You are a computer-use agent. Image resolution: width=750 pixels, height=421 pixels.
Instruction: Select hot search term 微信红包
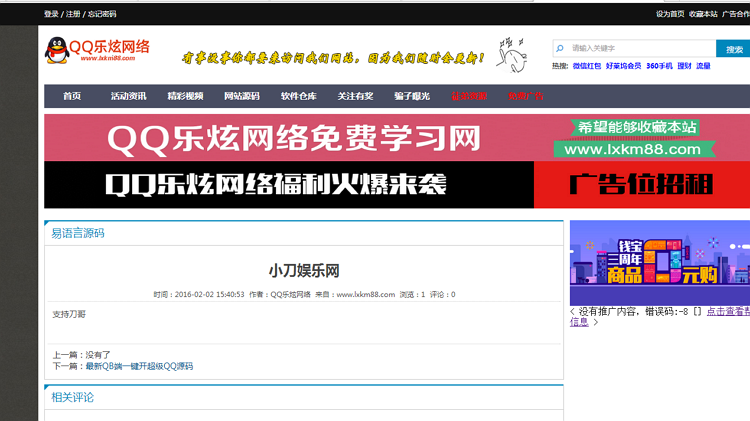587,66
